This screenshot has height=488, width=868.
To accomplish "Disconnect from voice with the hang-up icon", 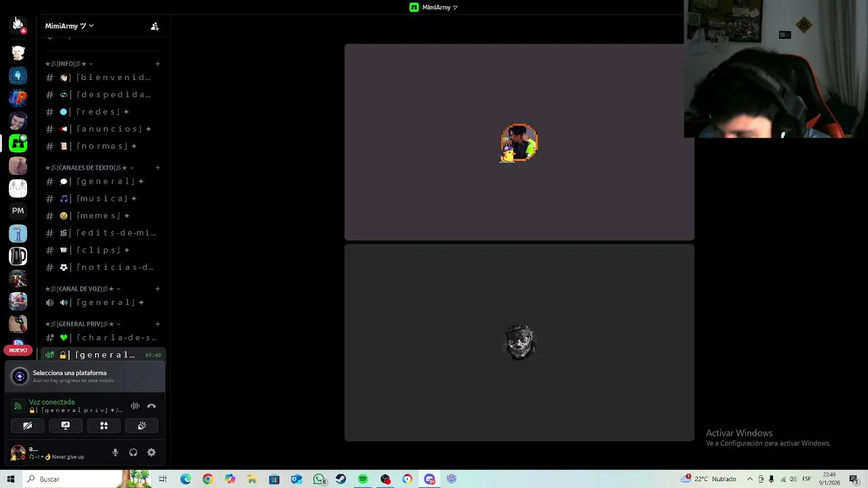I will coord(151,406).
